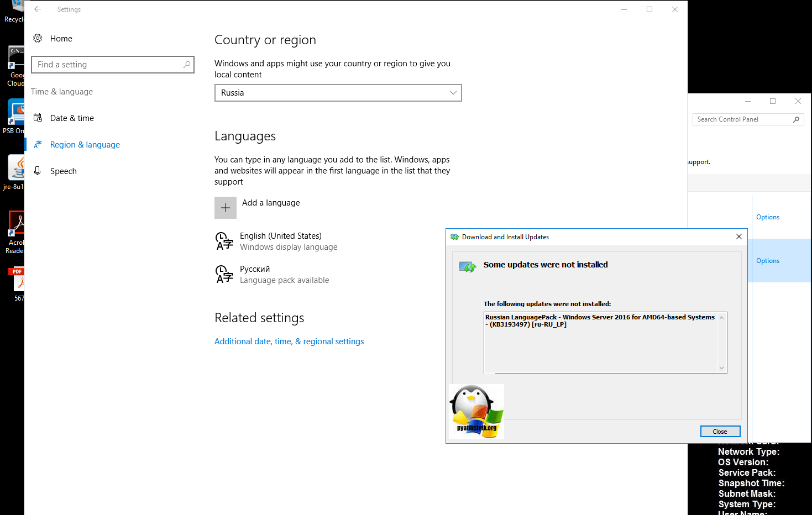
Task: Open Additional date, time, & regional settings
Action: click(x=289, y=341)
